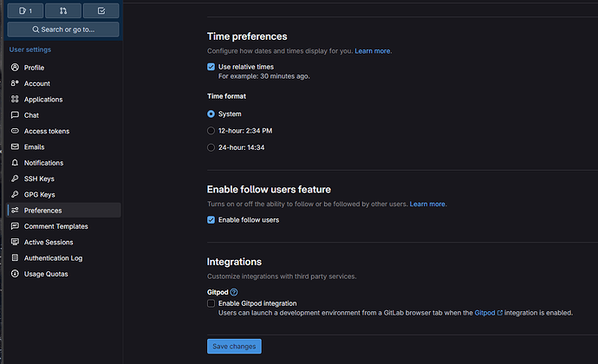Open the merge requests icon button

tap(63, 10)
